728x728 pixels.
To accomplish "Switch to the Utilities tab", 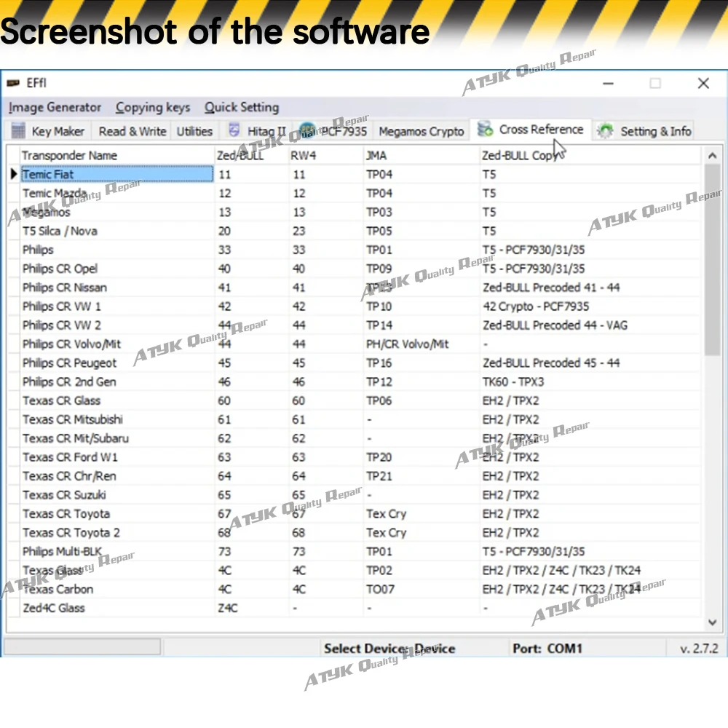I will 194,131.
